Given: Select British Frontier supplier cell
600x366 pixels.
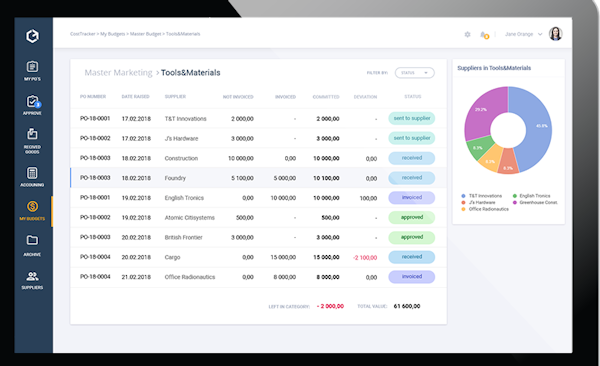Looking at the screenshot, I should [x=183, y=238].
